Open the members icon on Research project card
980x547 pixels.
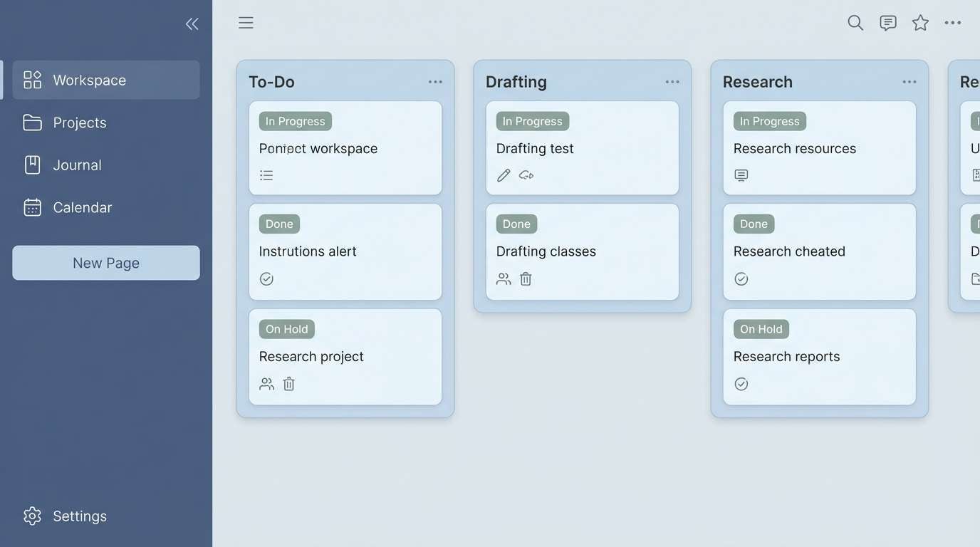[266, 383]
